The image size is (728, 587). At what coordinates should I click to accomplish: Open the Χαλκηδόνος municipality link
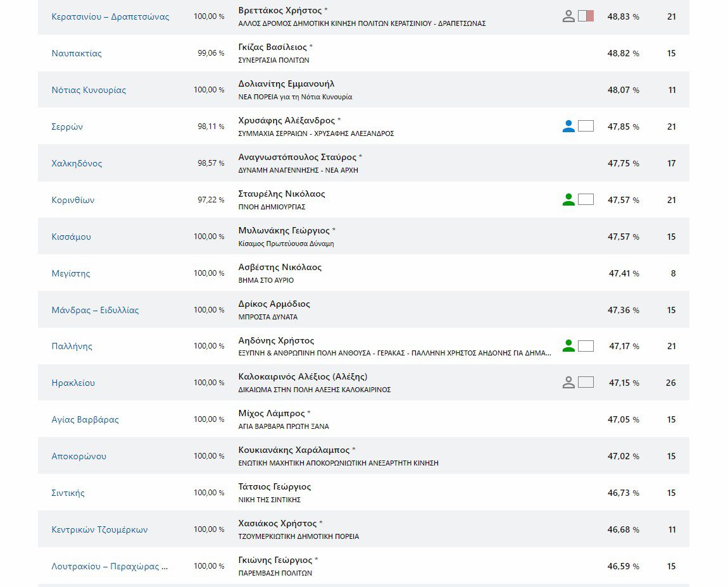pyautogui.click(x=77, y=163)
